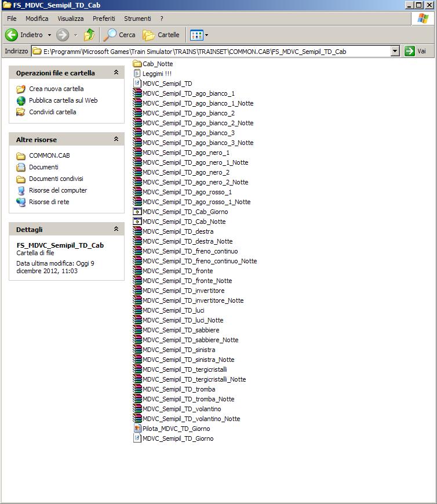The height and width of the screenshot is (504, 437).
Task: Select file name MDVC_Semipil_TD_freno_continuo_Notte
Action: tap(200, 261)
